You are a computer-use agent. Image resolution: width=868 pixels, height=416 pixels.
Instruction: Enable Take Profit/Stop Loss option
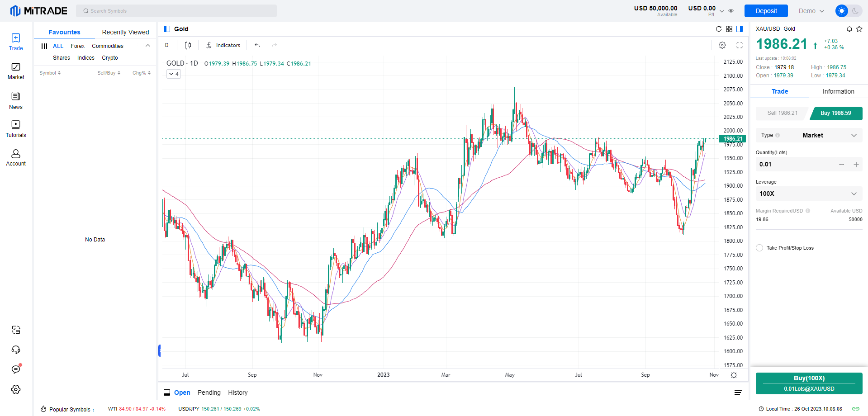pos(759,248)
